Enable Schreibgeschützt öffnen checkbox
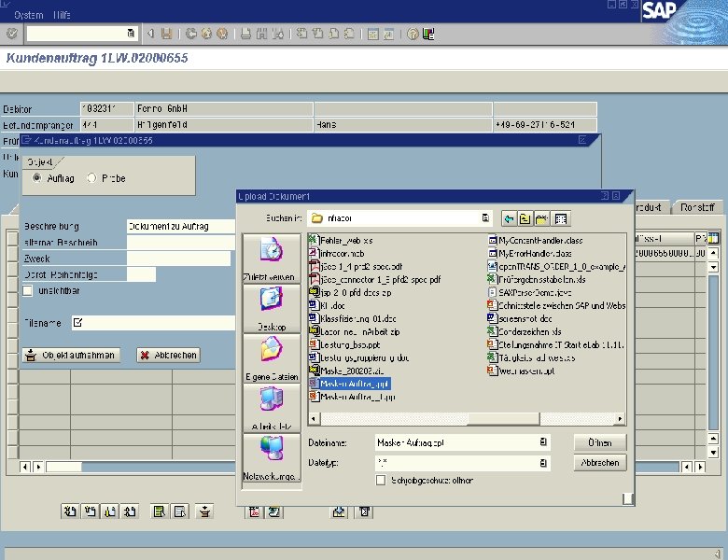The image size is (728, 560). coord(381,480)
